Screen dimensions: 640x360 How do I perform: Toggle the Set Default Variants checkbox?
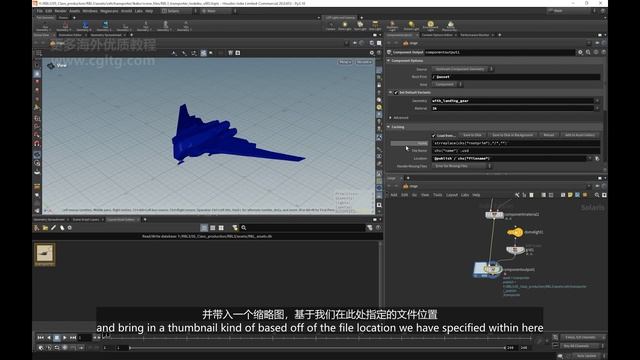396,93
